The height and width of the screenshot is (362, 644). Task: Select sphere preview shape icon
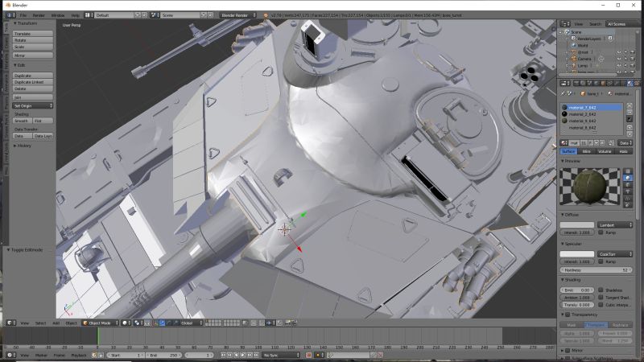point(628,178)
